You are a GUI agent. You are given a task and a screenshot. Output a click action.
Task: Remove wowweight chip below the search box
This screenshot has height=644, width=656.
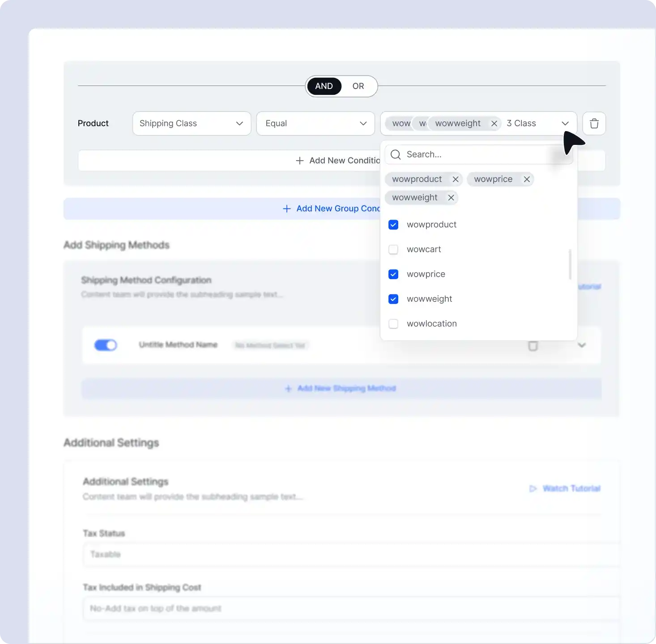tap(451, 198)
